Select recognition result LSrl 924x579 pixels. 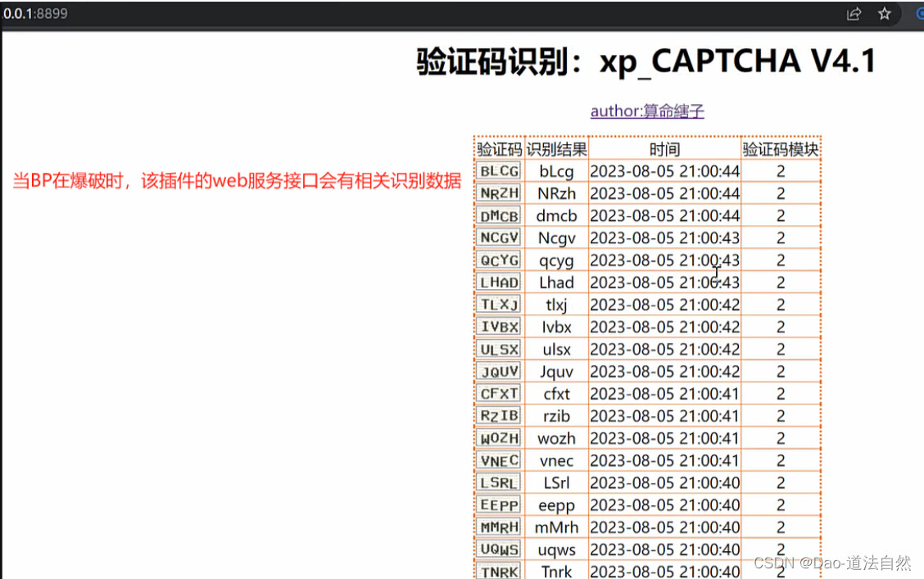coord(556,483)
